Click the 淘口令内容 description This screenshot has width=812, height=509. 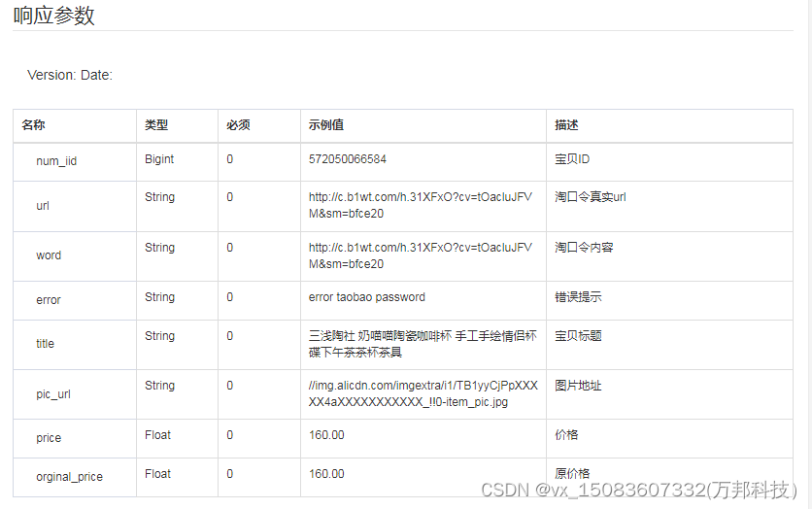pos(584,248)
